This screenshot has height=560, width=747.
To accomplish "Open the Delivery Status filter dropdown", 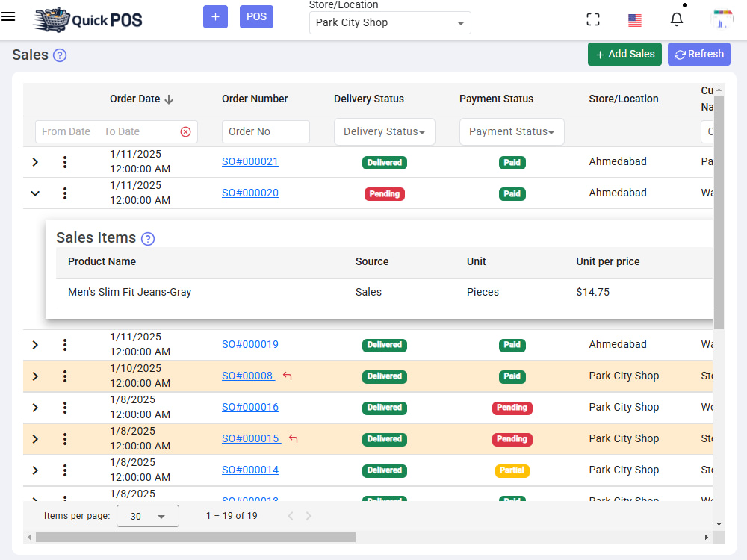I will click(x=385, y=131).
